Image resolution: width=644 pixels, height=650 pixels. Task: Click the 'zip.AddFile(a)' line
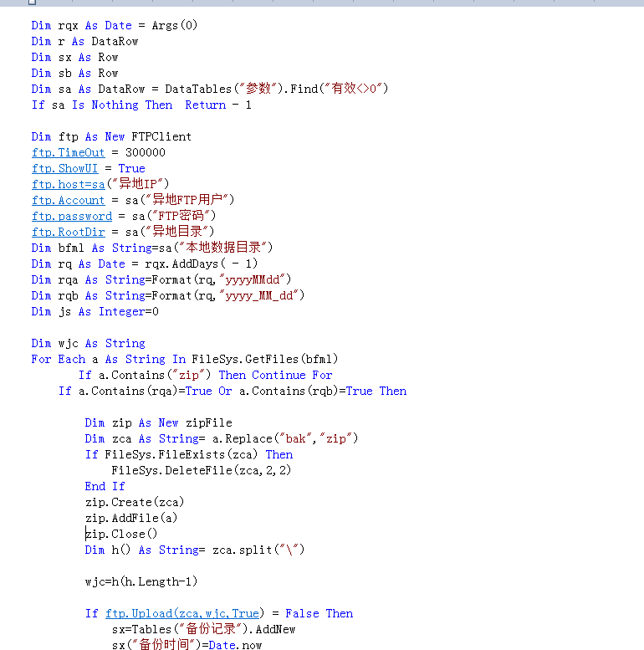131,518
